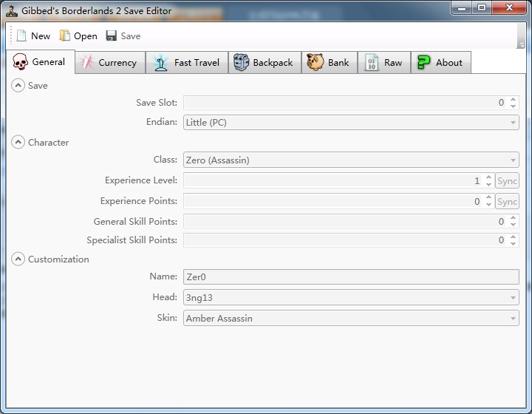Click the Open folder icon
This screenshot has height=414, width=532.
[64, 35]
